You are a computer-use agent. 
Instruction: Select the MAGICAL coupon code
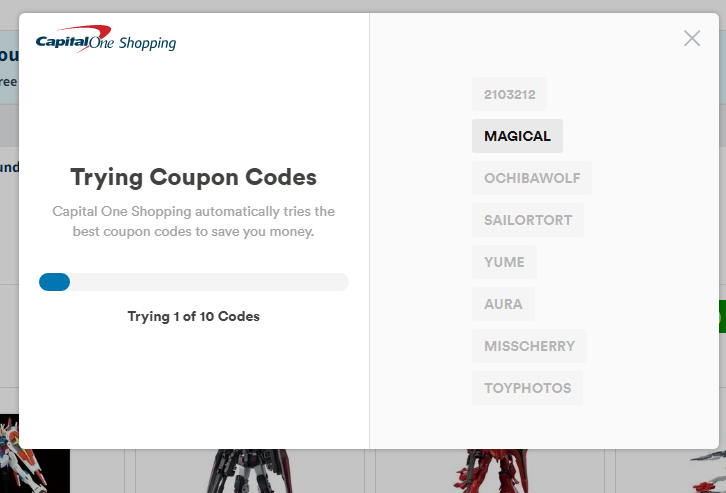[517, 136]
